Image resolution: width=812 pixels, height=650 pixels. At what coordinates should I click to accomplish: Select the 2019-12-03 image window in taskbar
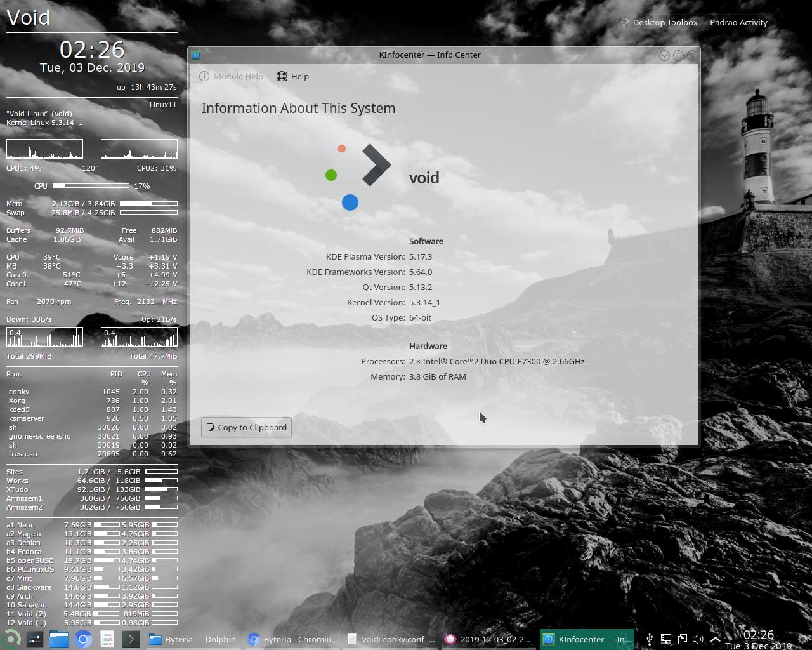495,639
